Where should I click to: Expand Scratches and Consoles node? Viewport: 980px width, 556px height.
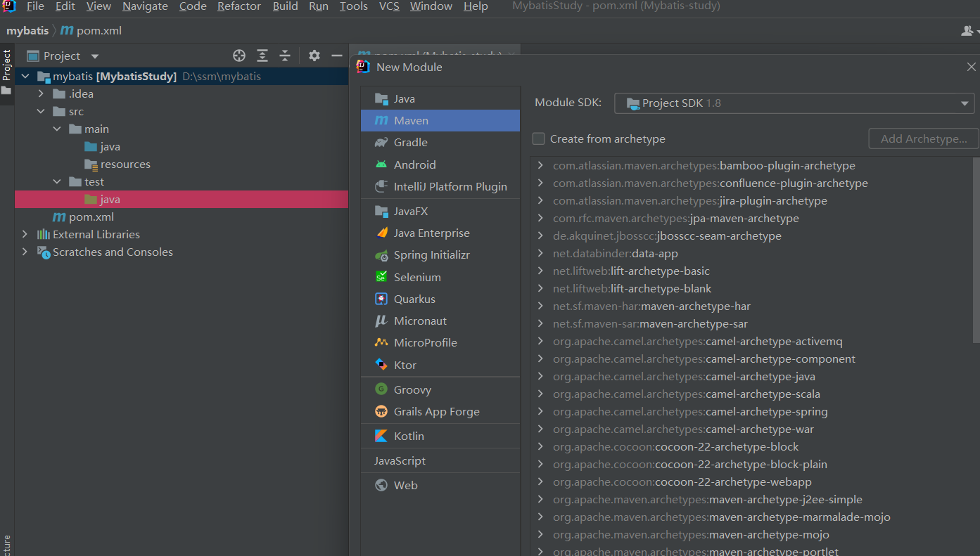point(25,252)
